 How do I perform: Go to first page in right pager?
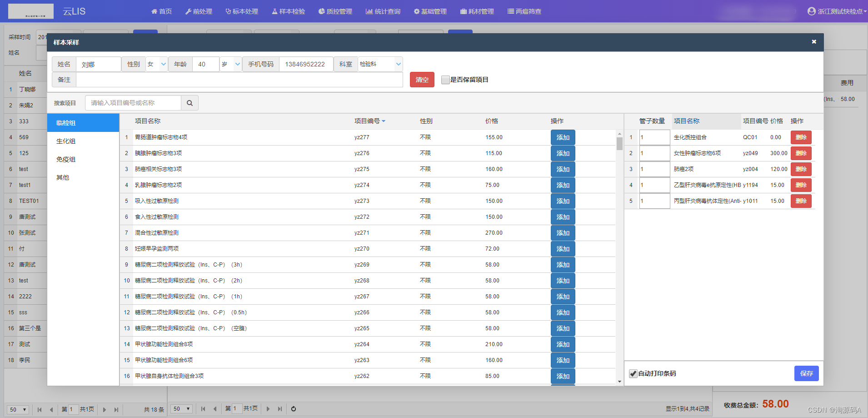[203, 409]
